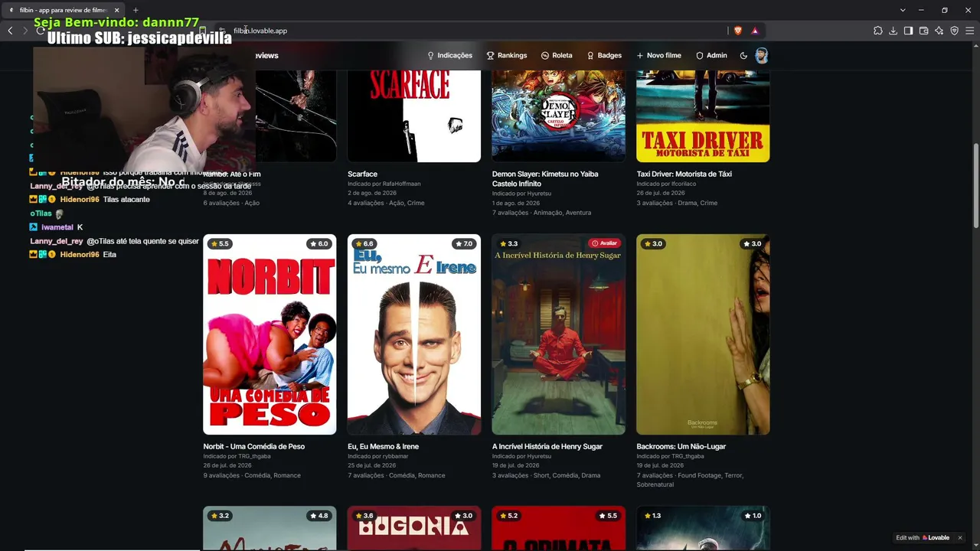Click the 7.0 star rating badge
The width and height of the screenshot is (980, 551).
[463, 244]
